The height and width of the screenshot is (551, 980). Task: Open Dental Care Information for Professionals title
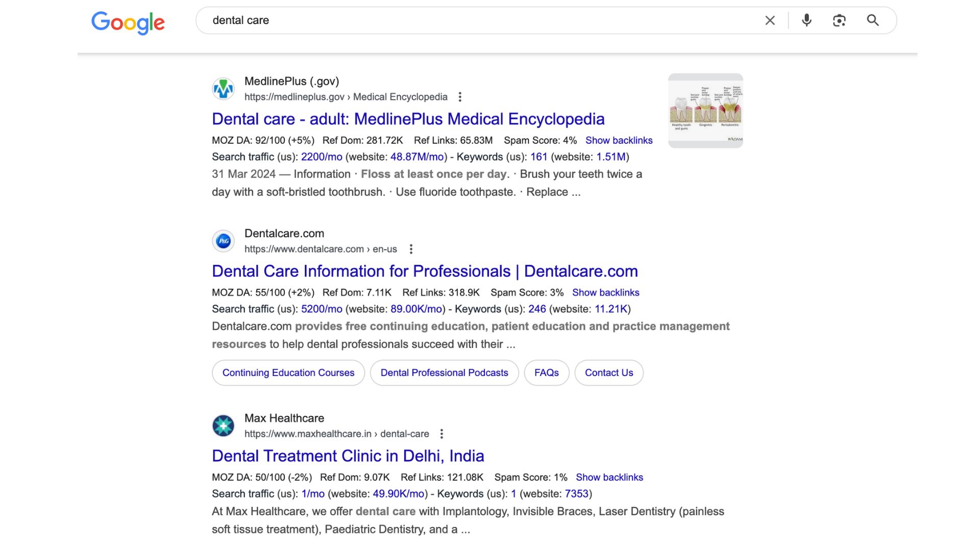click(425, 271)
